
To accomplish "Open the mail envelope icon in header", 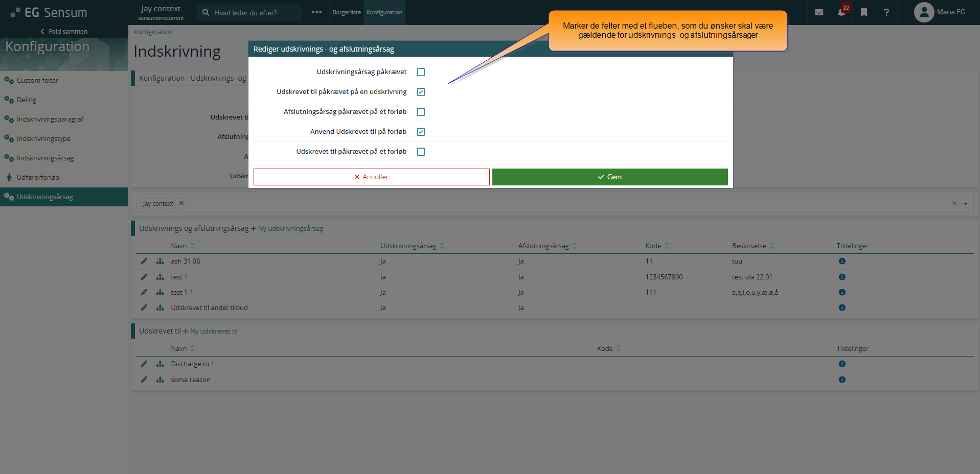I will (818, 12).
